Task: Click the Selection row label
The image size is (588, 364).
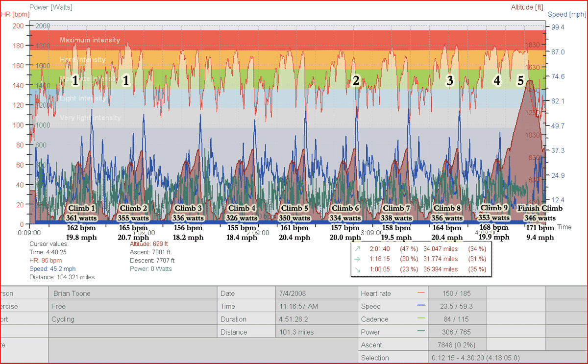Action: point(375,358)
